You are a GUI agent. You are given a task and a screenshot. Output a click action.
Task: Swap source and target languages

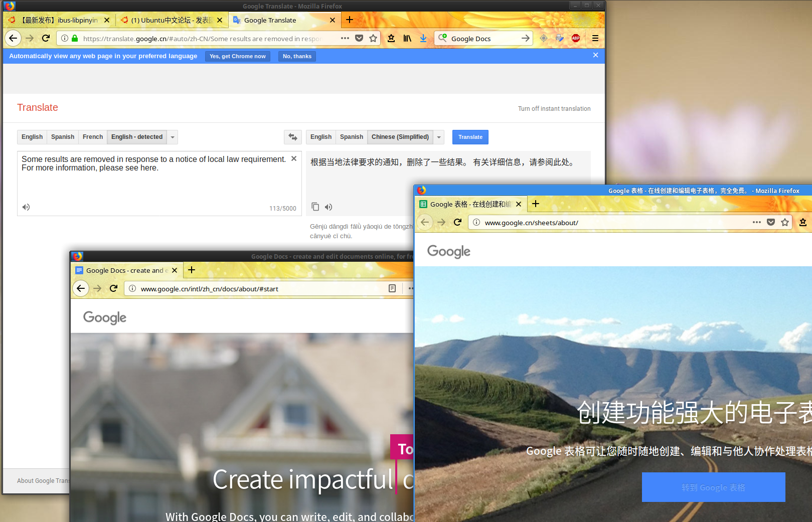(293, 137)
